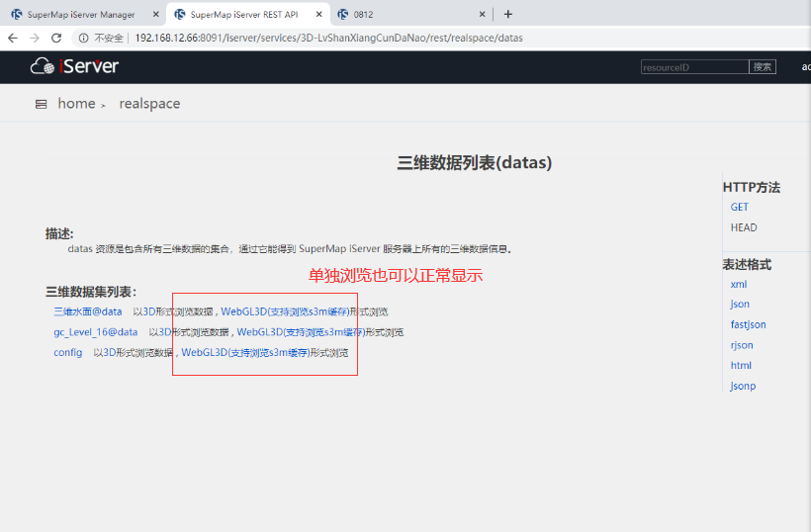Click the 不安全 security warning text
This screenshot has width=811, height=532.
pyautogui.click(x=108, y=38)
